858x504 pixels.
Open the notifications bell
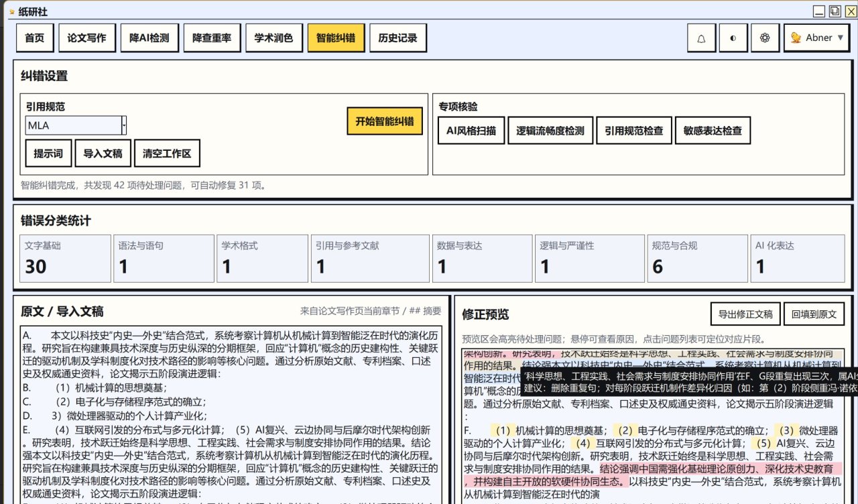pyautogui.click(x=701, y=38)
